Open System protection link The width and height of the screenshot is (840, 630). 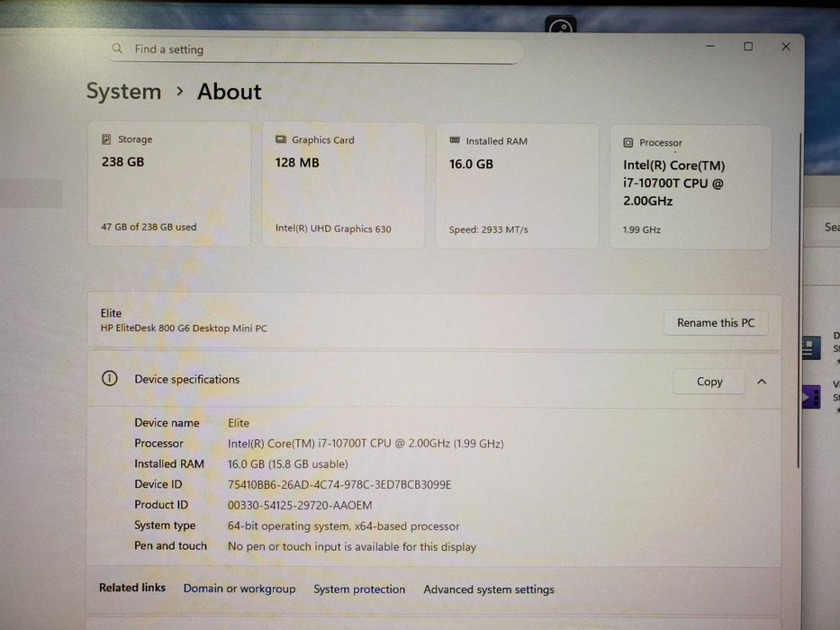(359, 589)
